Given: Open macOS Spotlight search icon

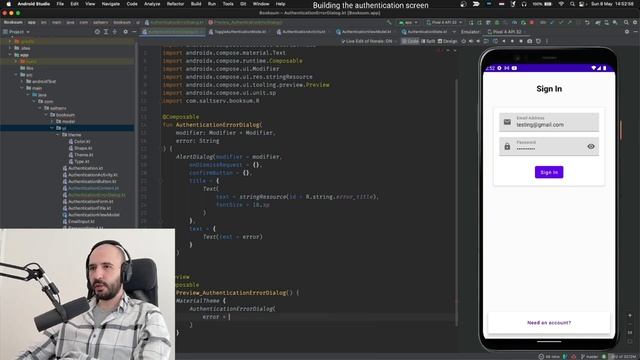Looking at the screenshot, I should pyautogui.click(x=572, y=4).
